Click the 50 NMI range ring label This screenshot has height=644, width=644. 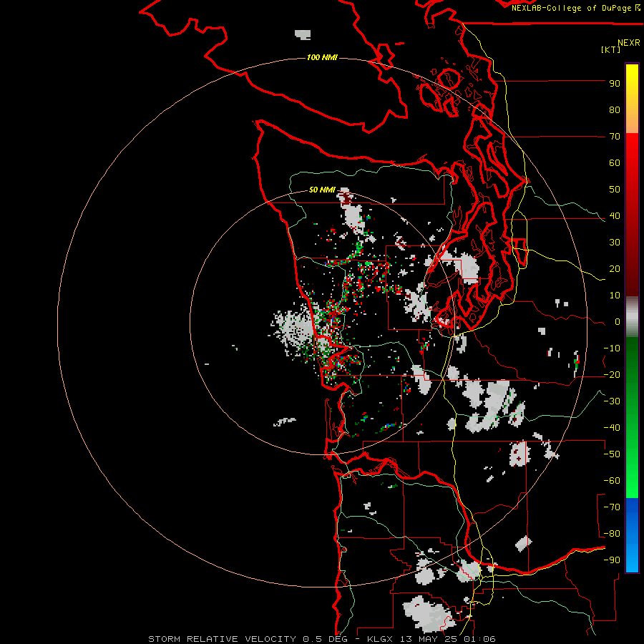(x=322, y=190)
